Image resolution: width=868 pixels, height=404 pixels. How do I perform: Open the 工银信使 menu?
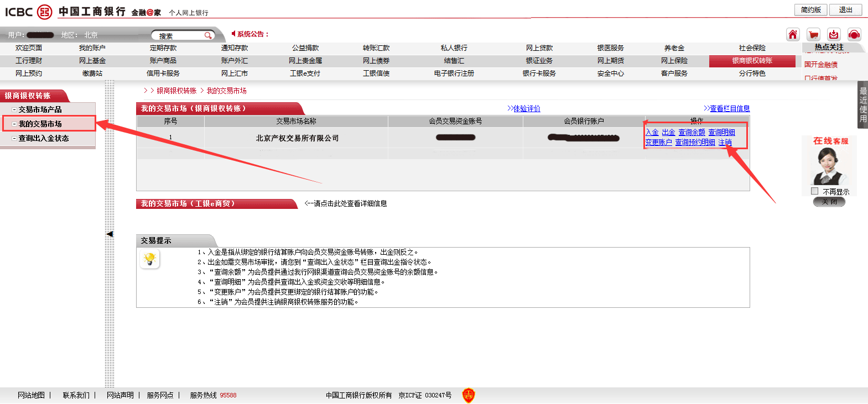point(376,74)
